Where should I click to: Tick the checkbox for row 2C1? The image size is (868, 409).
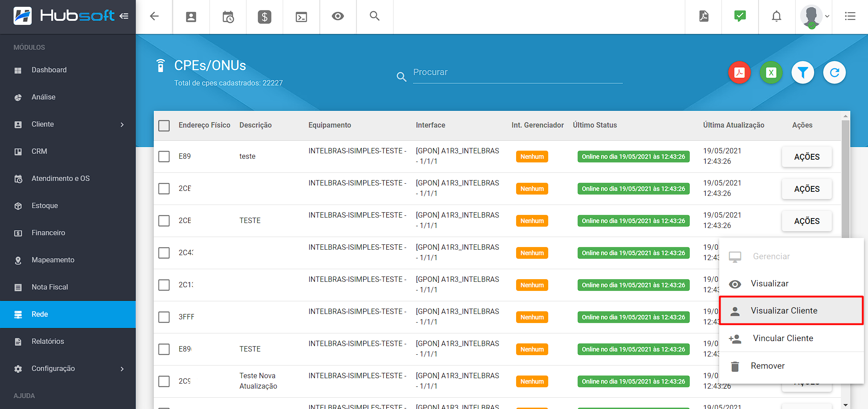pos(164,285)
